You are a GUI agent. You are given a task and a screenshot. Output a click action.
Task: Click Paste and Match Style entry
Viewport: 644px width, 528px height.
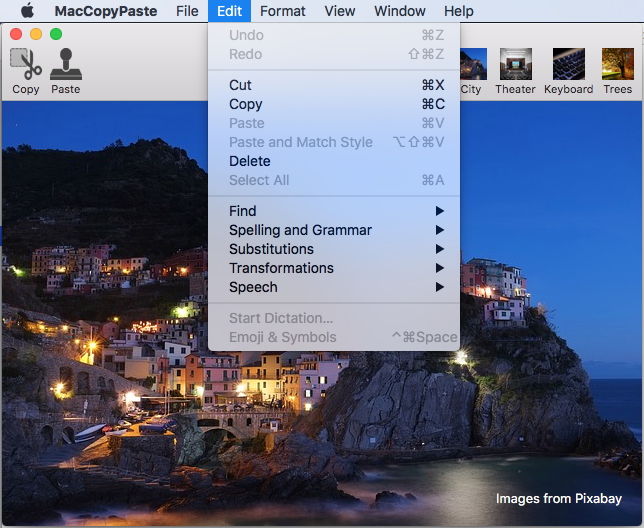[334, 142]
